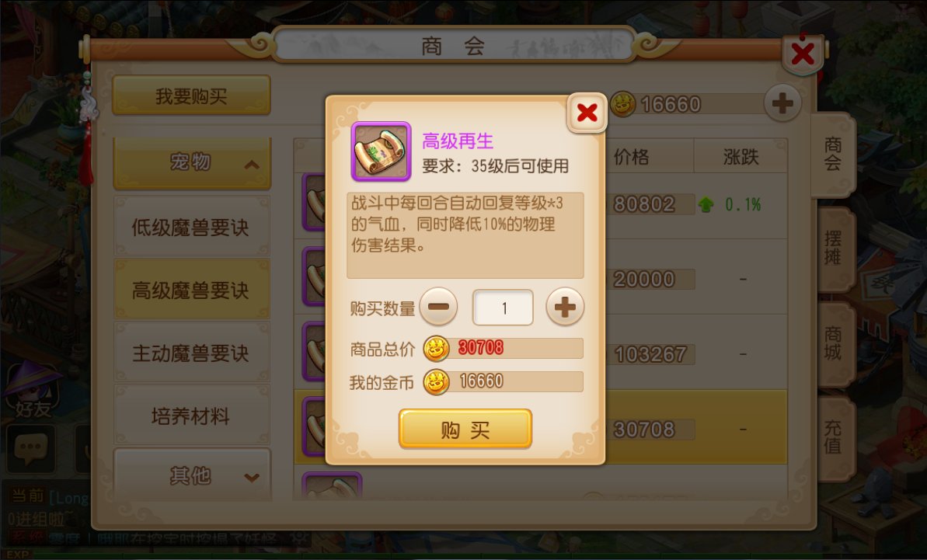Increase purchase quantity with plus button

(565, 307)
